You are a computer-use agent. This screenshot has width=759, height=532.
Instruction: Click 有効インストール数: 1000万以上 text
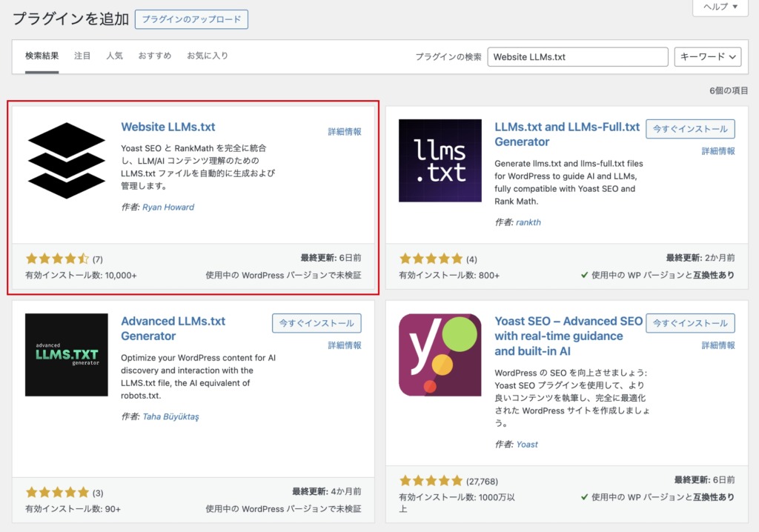[457, 502]
